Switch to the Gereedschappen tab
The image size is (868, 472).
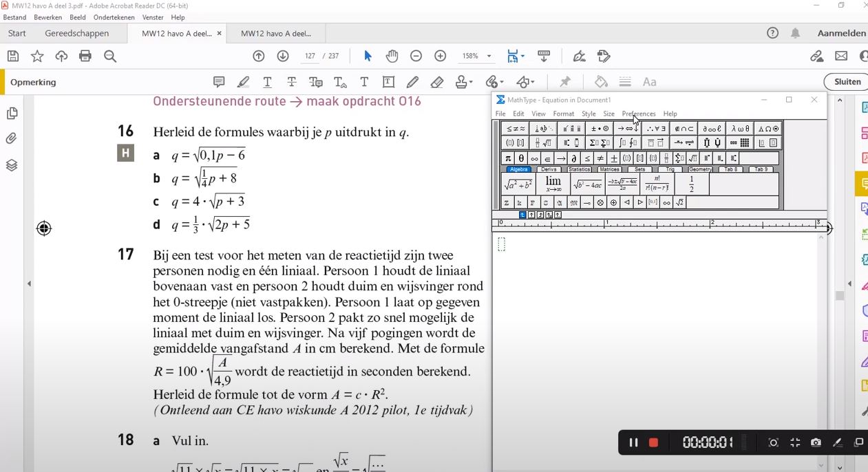coord(77,33)
